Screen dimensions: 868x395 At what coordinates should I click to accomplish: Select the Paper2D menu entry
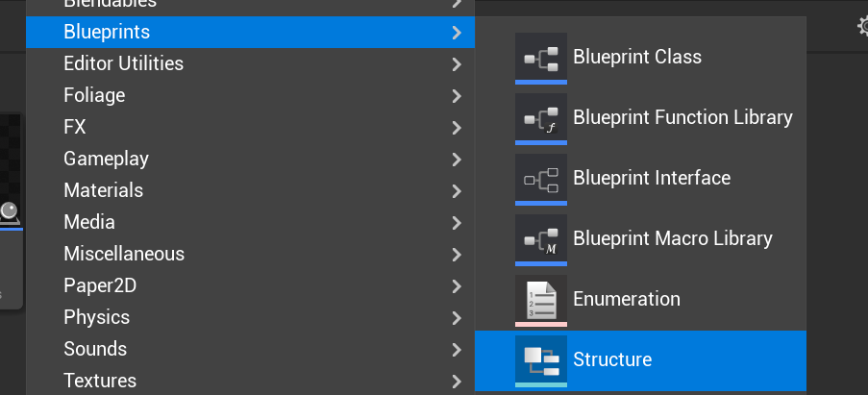[x=103, y=285]
